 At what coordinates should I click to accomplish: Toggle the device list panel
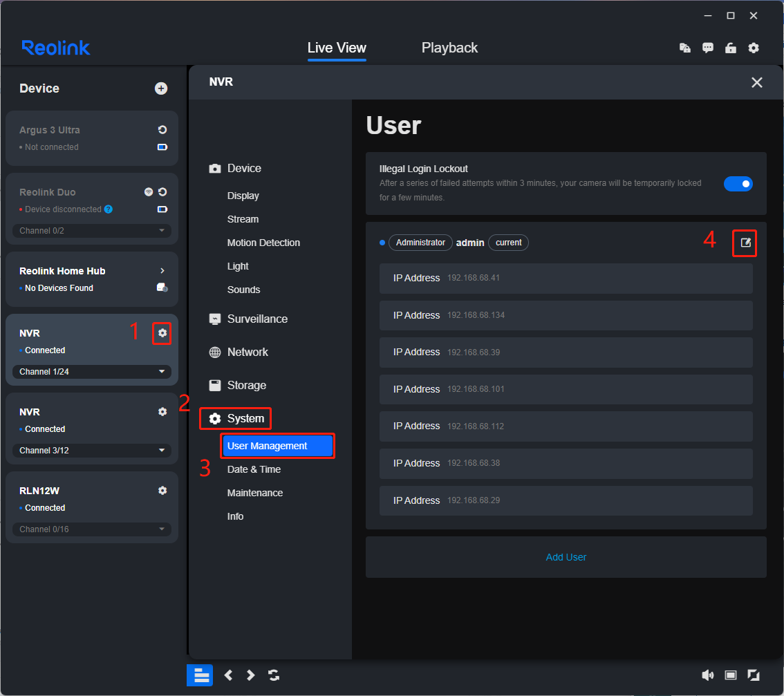[200, 675]
